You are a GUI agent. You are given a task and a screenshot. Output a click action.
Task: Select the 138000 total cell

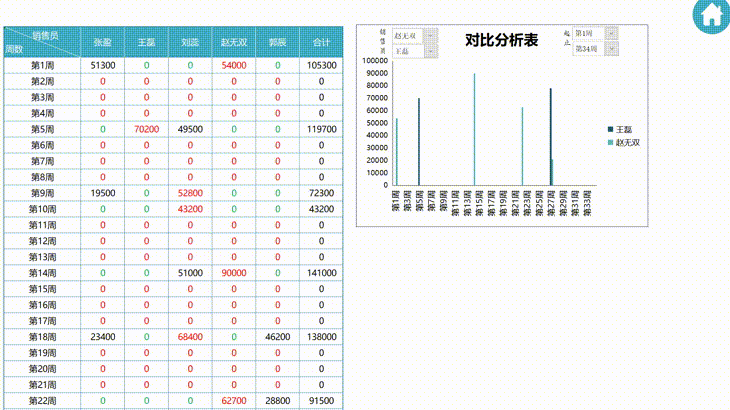[x=321, y=337]
